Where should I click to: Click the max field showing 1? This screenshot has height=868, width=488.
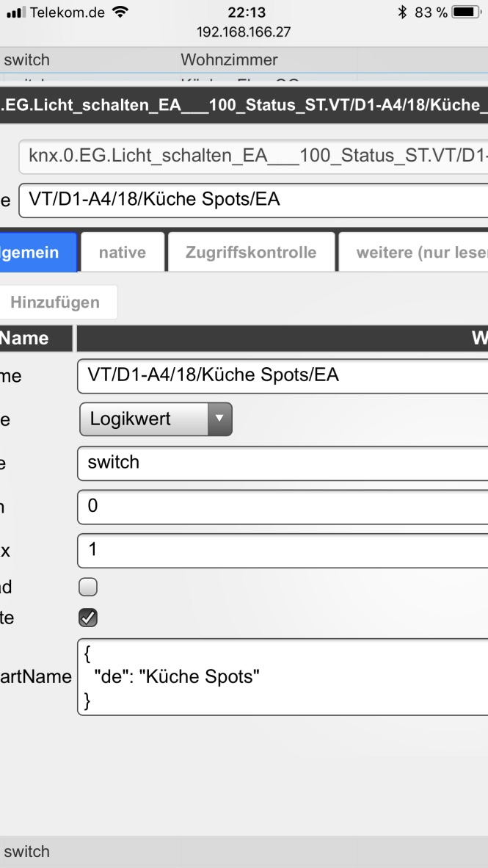283,550
